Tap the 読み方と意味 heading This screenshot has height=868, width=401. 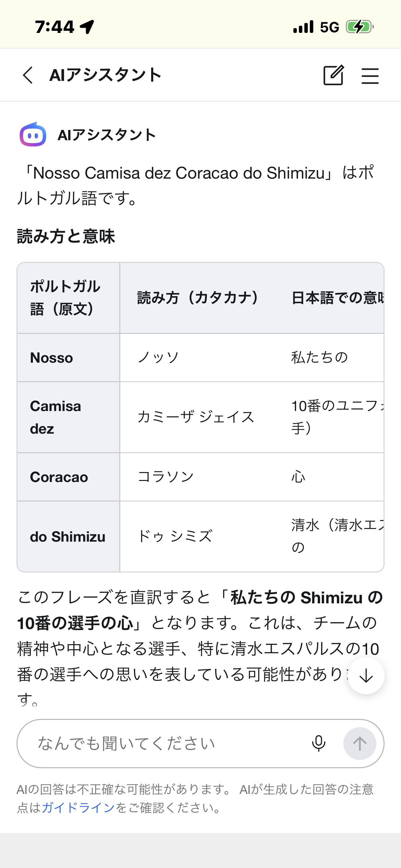click(x=66, y=237)
